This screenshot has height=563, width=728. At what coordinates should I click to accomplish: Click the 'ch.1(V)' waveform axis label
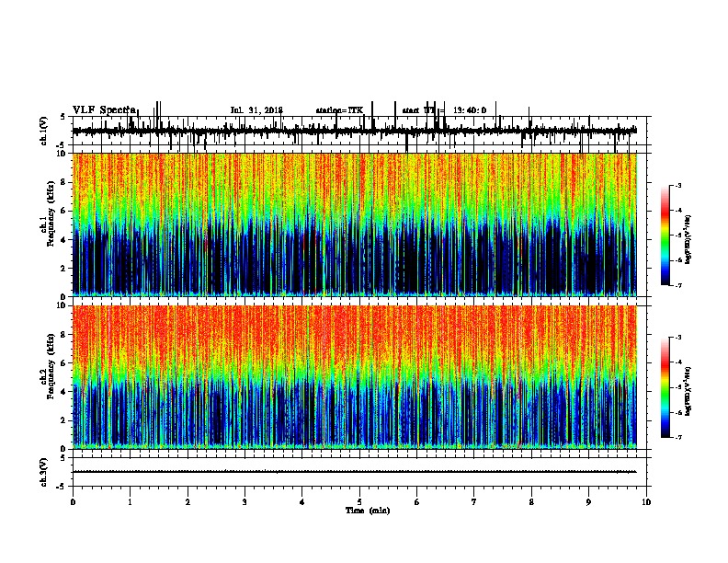(44, 131)
